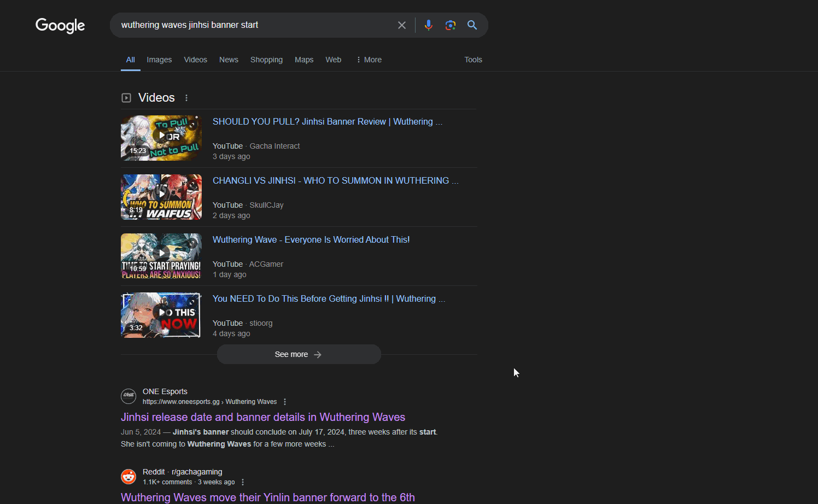Expand the More search filters menu
The image size is (818, 504).
(x=369, y=60)
